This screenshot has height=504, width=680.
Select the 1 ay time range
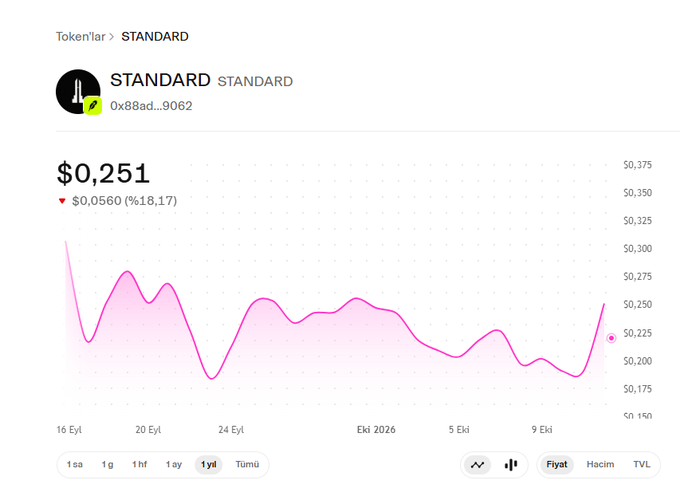pyautogui.click(x=173, y=465)
